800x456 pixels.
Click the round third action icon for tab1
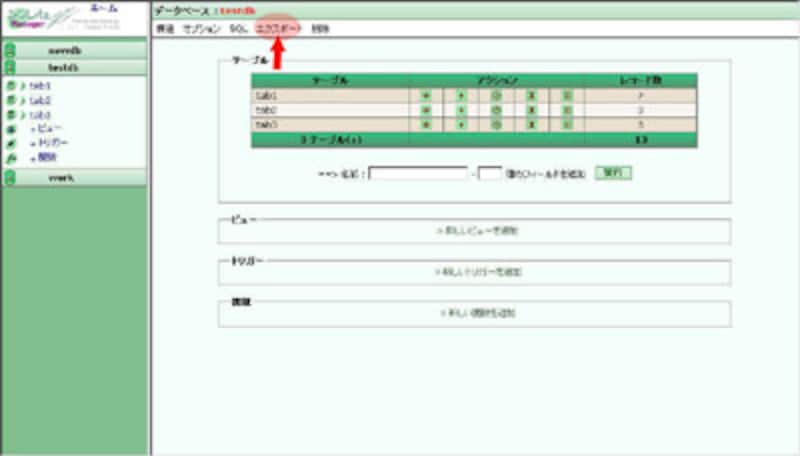(x=496, y=95)
